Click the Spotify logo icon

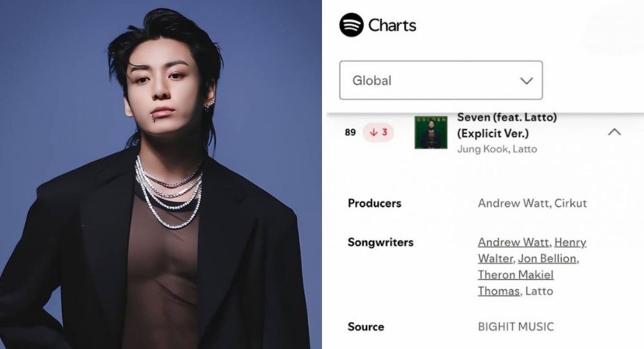(351, 25)
